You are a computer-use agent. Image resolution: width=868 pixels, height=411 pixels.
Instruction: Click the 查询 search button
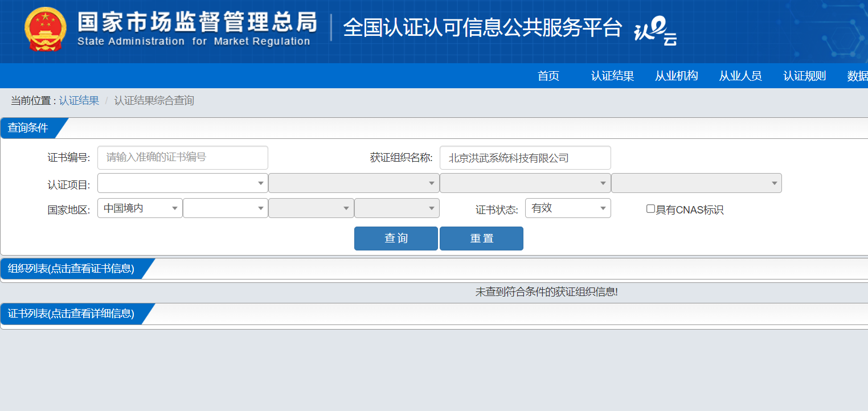396,239
